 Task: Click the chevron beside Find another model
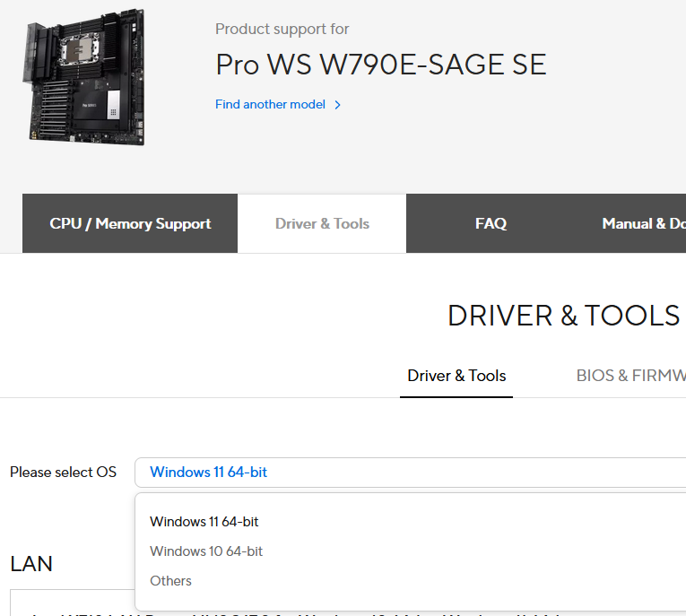(337, 105)
